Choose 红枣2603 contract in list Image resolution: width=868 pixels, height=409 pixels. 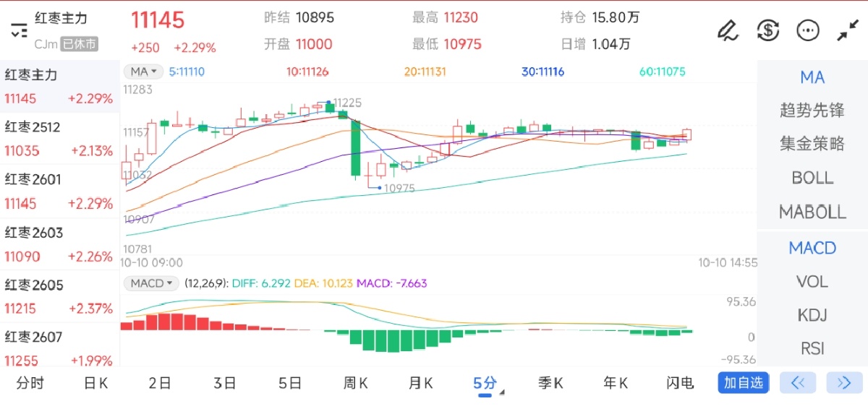(59, 244)
